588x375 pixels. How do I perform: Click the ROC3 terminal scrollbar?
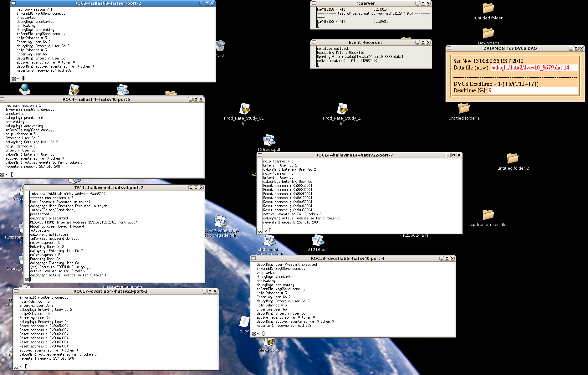coord(13,44)
